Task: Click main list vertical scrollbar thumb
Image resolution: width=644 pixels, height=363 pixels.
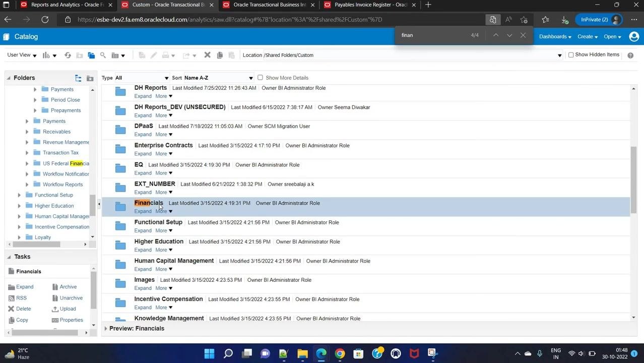Action: point(633,179)
